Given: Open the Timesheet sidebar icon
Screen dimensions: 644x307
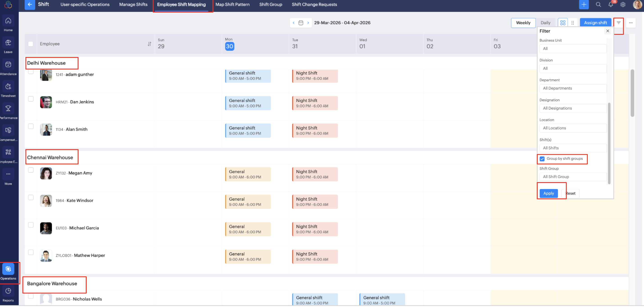Looking at the screenshot, I should tap(8, 87).
